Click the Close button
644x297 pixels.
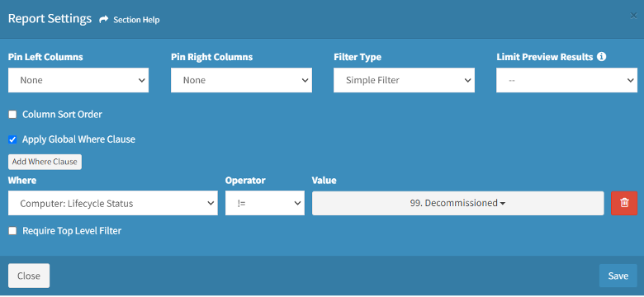29,276
